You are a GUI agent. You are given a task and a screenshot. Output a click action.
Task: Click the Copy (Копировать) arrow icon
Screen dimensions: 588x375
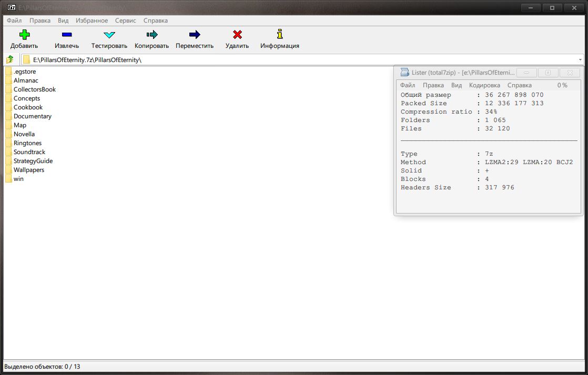click(x=152, y=35)
